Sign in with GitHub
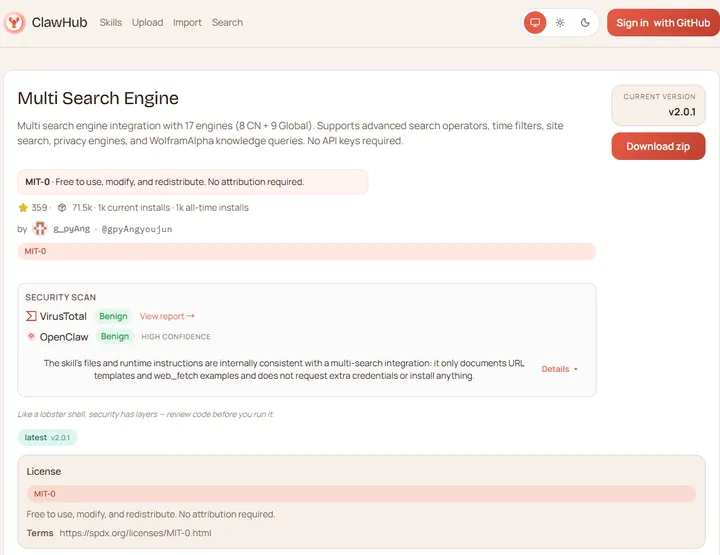720x555 pixels. [663, 22]
